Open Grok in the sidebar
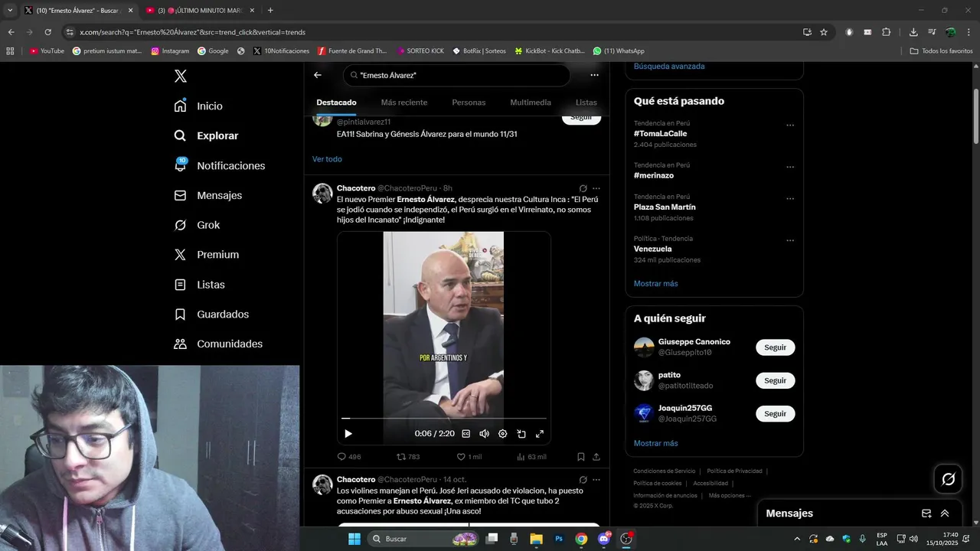This screenshot has height=551, width=980. (197, 225)
